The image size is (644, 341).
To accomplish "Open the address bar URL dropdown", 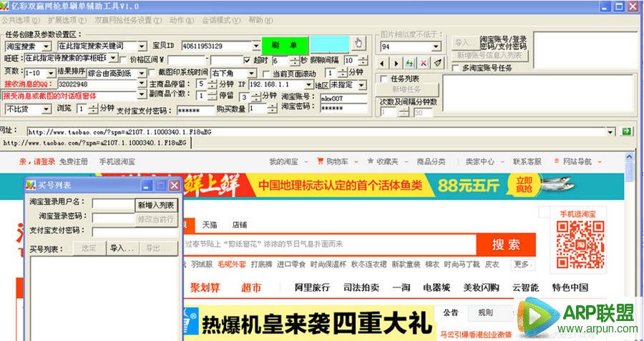I will (x=610, y=132).
